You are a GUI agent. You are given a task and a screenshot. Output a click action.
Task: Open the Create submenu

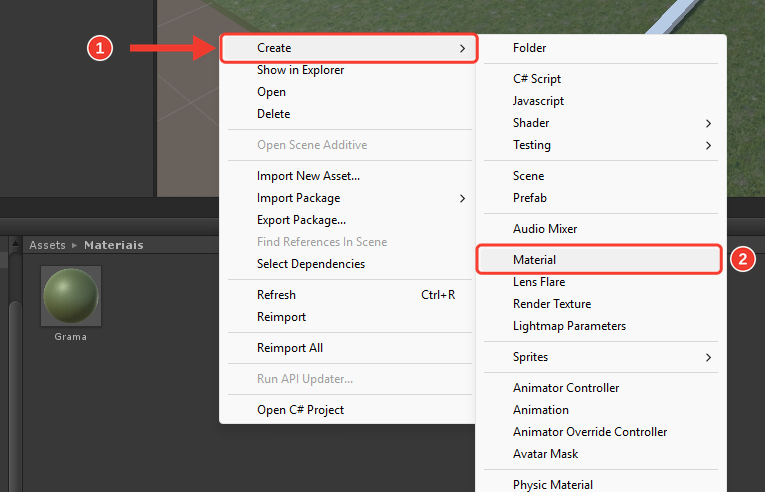(348, 48)
